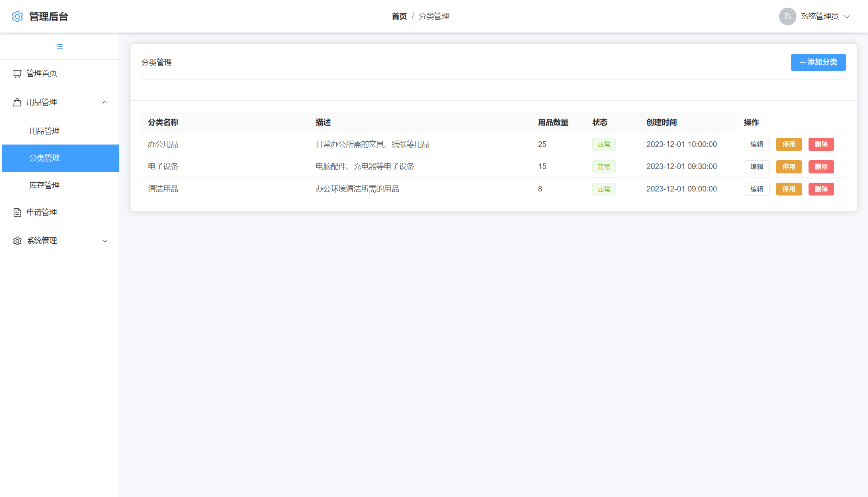Image resolution: width=868 pixels, height=497 pixels.
Task: Click the 用品管理 shopping bag icon
Action: click(x=17, y=102)
